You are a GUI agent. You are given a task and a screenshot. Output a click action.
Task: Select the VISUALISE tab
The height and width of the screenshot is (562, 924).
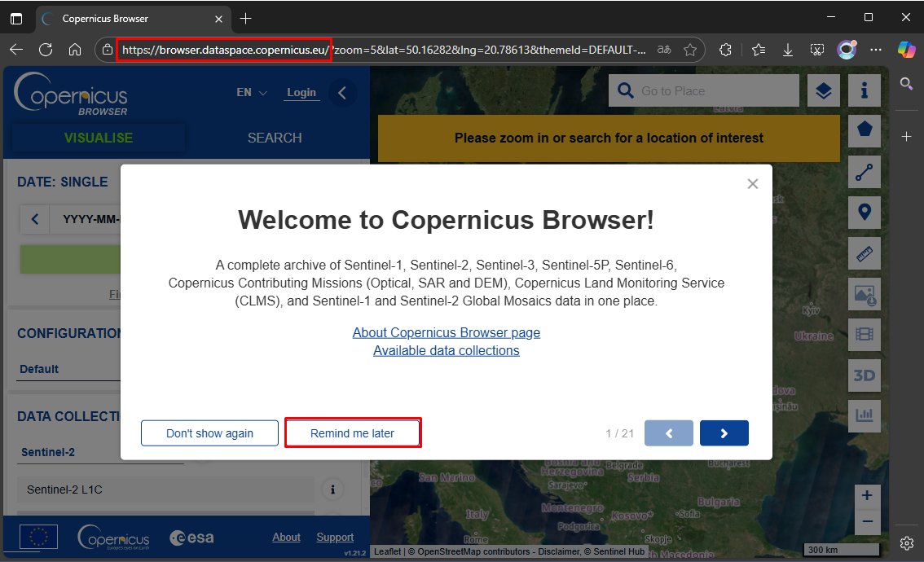(99, 138)
